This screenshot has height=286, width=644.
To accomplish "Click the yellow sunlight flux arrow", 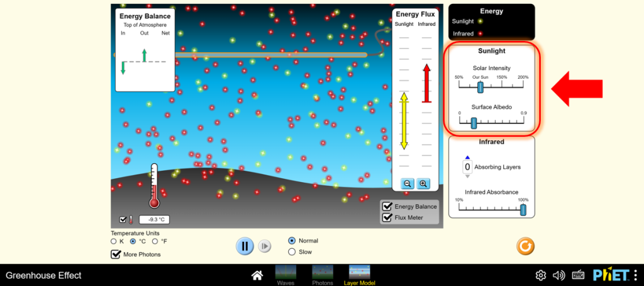I will [x=404, y=121].
